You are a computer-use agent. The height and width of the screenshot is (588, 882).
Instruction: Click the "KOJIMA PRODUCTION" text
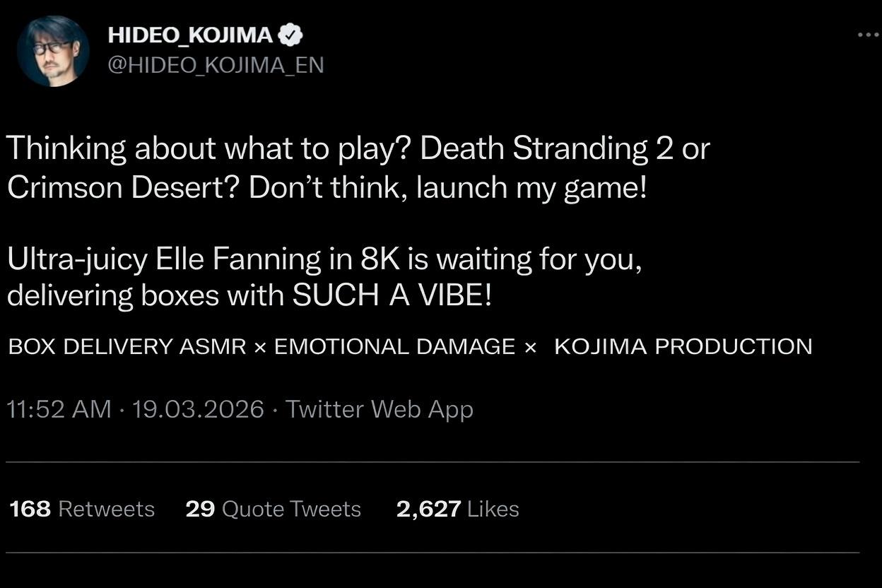[x=683, y=347]
